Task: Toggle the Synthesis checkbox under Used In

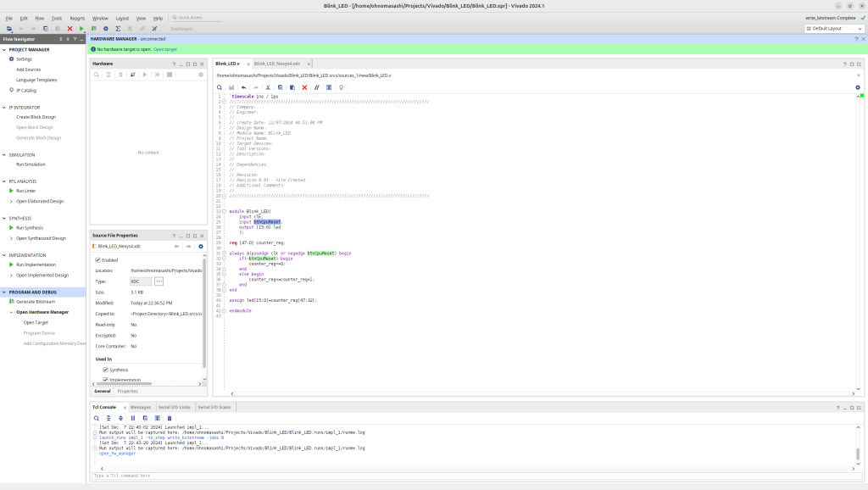Action: click(105, 370)
